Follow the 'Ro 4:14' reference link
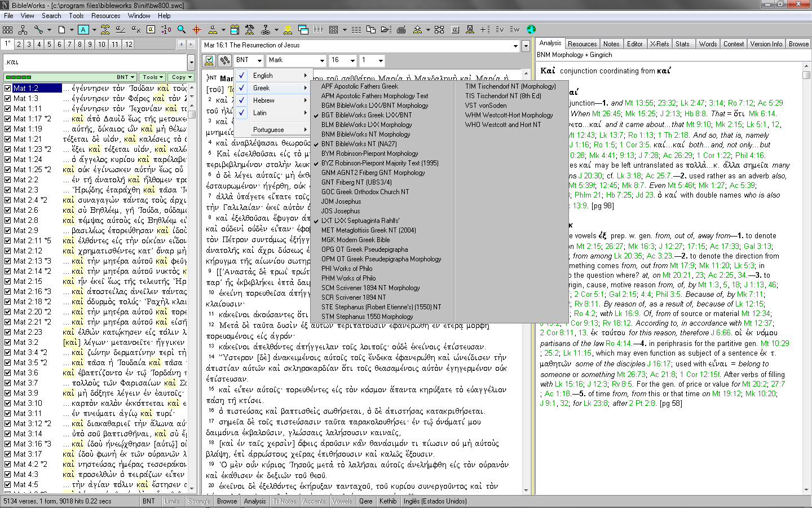 619,343
